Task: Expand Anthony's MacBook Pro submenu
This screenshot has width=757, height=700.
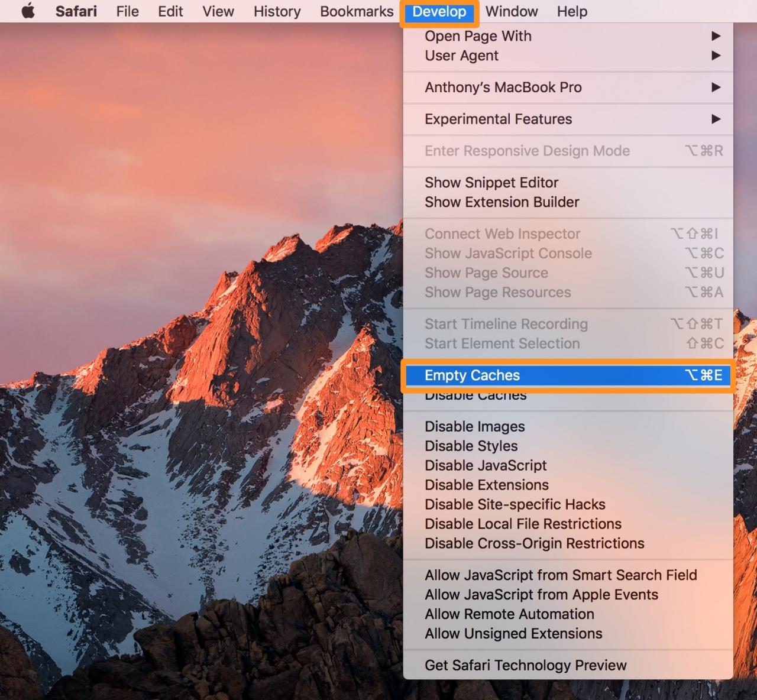Action: pyautogui.click(x=503, y=87)
